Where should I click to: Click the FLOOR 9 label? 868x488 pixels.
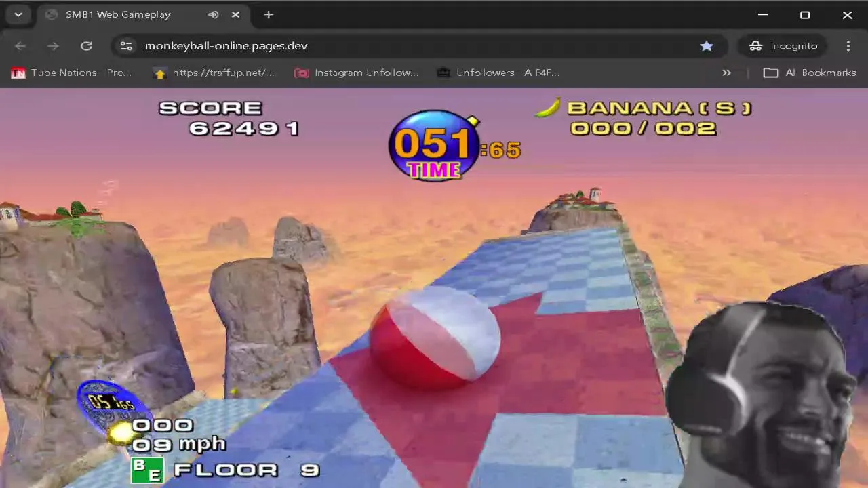[x=246, y=470]
